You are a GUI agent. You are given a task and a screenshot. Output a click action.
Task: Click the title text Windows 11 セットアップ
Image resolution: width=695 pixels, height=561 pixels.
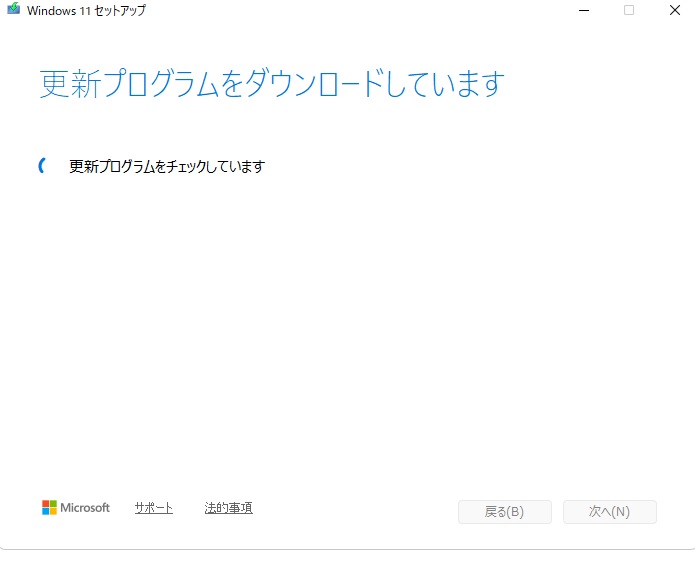(86, 10)
